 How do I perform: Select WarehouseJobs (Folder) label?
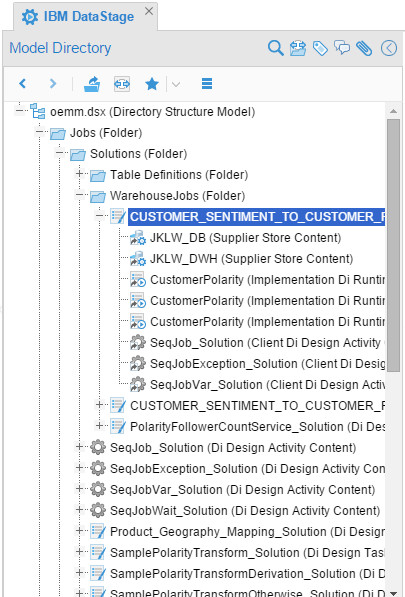click(x=177, y=196)
